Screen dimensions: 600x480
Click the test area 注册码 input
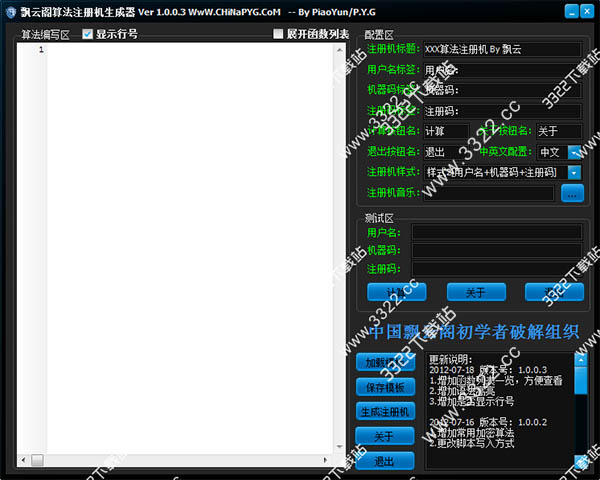497,269
